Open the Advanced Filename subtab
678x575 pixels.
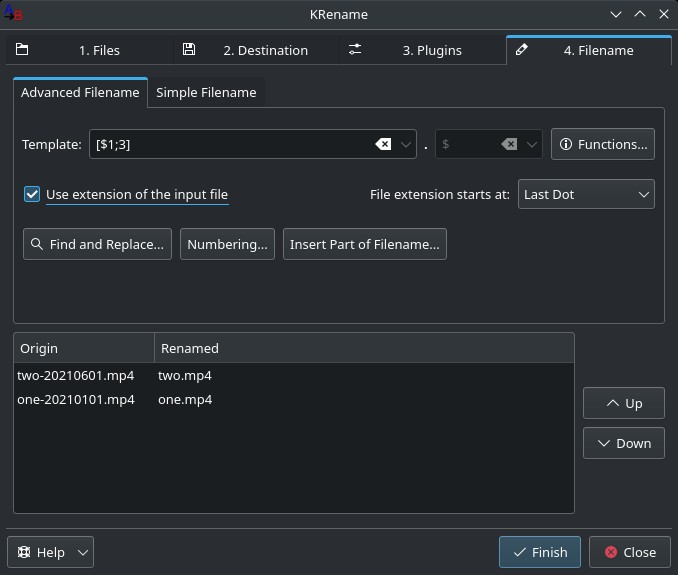point(80,92)
